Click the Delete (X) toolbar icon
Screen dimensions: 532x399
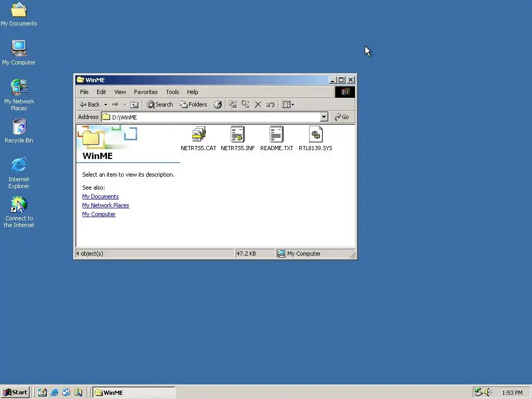(258, 104)
